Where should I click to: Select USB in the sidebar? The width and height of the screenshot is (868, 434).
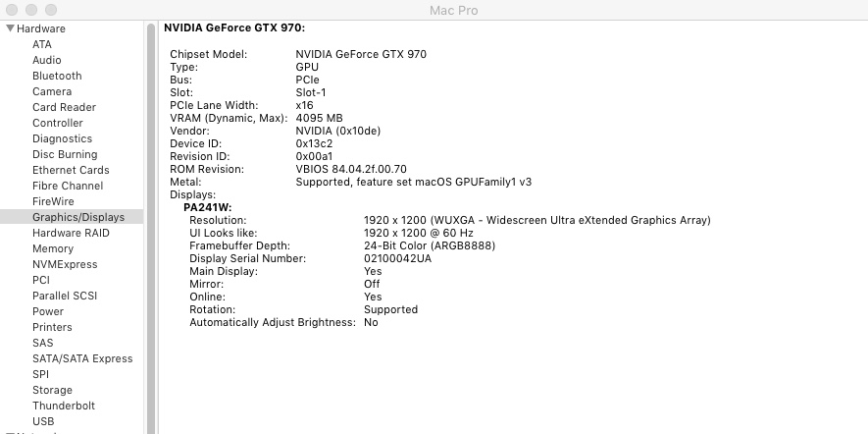(x=43, y=421)
